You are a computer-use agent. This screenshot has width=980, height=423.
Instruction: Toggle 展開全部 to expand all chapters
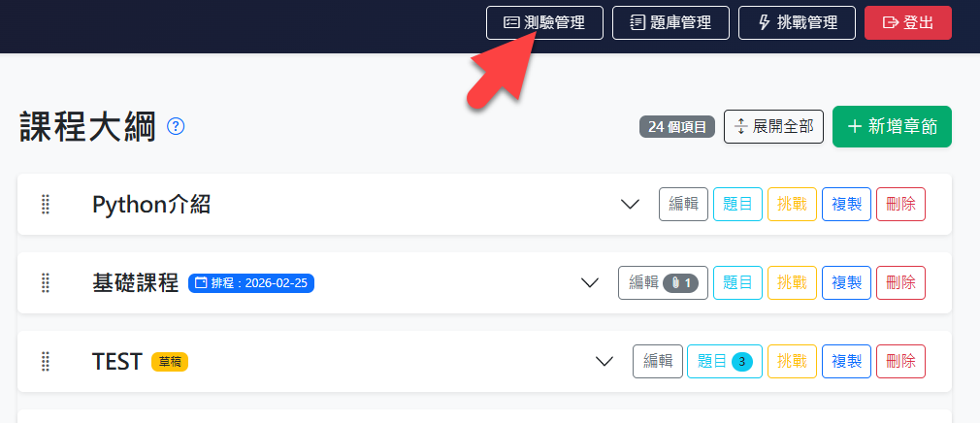[x=773, y=127]
